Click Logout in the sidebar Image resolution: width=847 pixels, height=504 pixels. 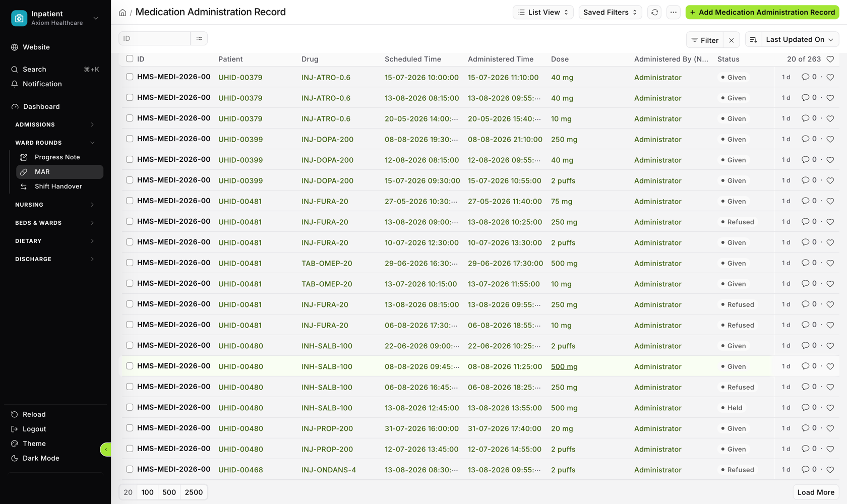[28, 429]
